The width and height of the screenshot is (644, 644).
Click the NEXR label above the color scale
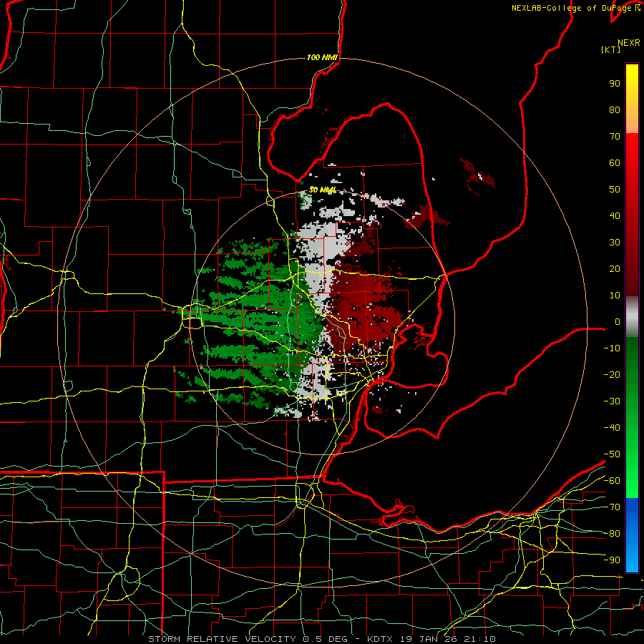click(x=629, y=43)
